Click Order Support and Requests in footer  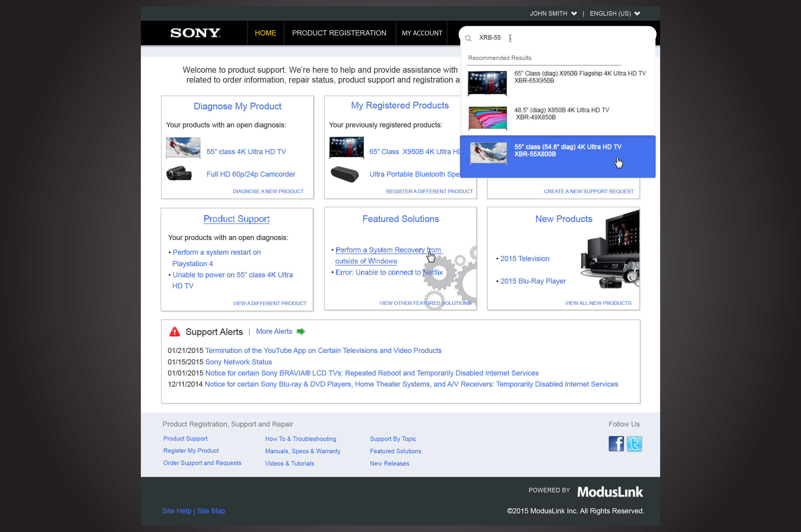click(202, 463)
